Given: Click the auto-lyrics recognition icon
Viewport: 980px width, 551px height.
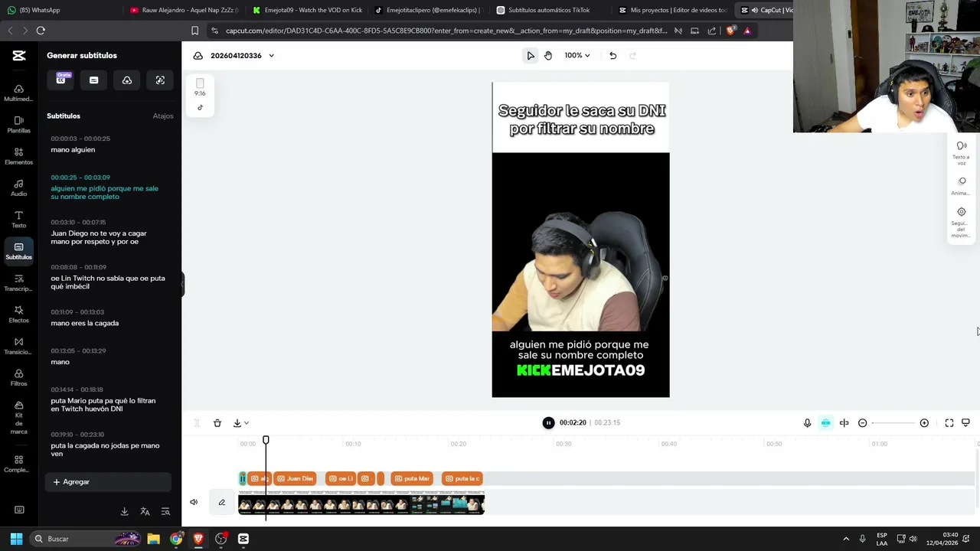Looking at the screenshot, I should [x=160, y=80].
